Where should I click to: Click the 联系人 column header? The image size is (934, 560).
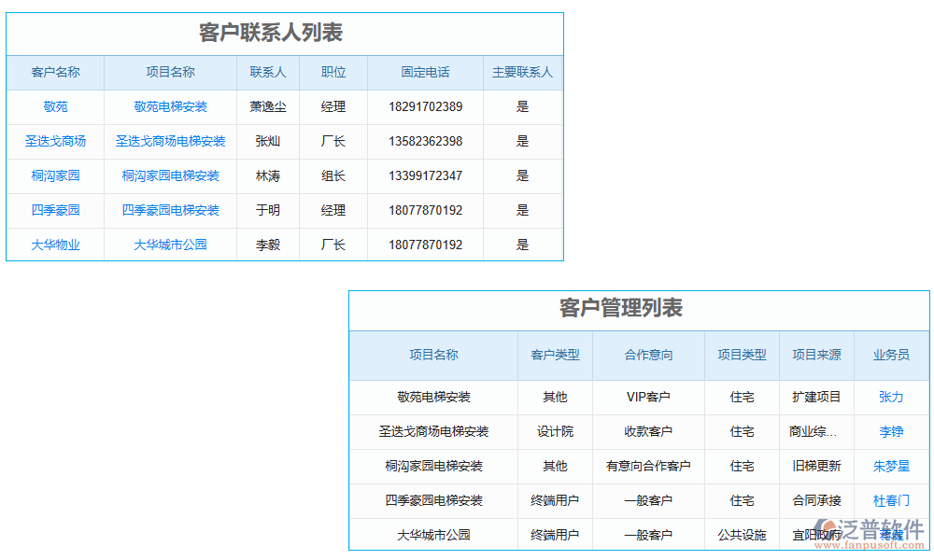click(x=268, y=72)
